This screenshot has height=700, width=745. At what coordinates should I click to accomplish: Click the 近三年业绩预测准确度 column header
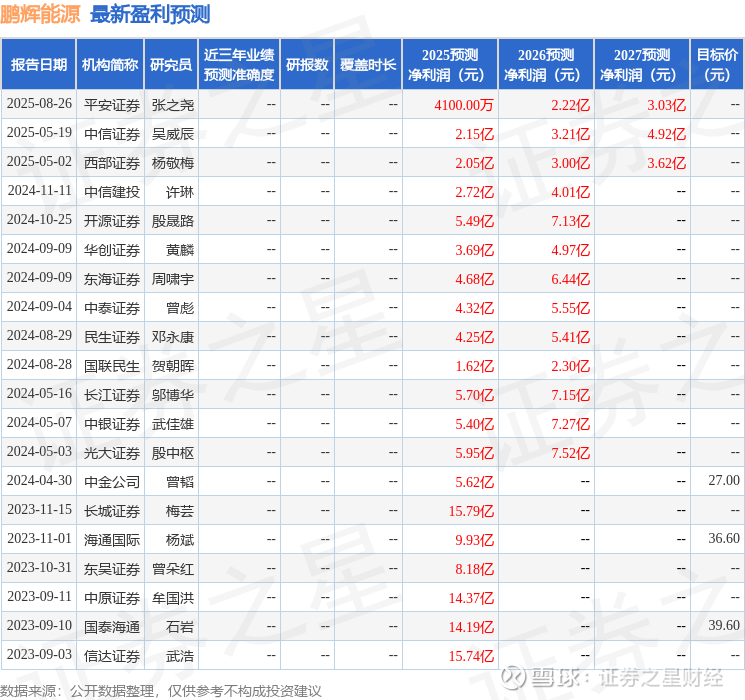click(239, 65)
